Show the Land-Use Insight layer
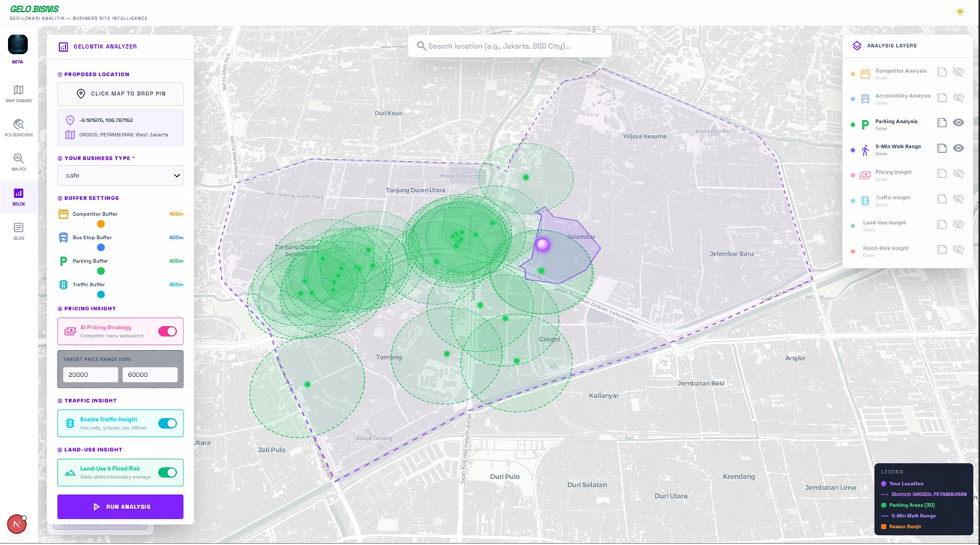Image resolution: width=980 pixels, height=545 pixels. tap(958, 224)
